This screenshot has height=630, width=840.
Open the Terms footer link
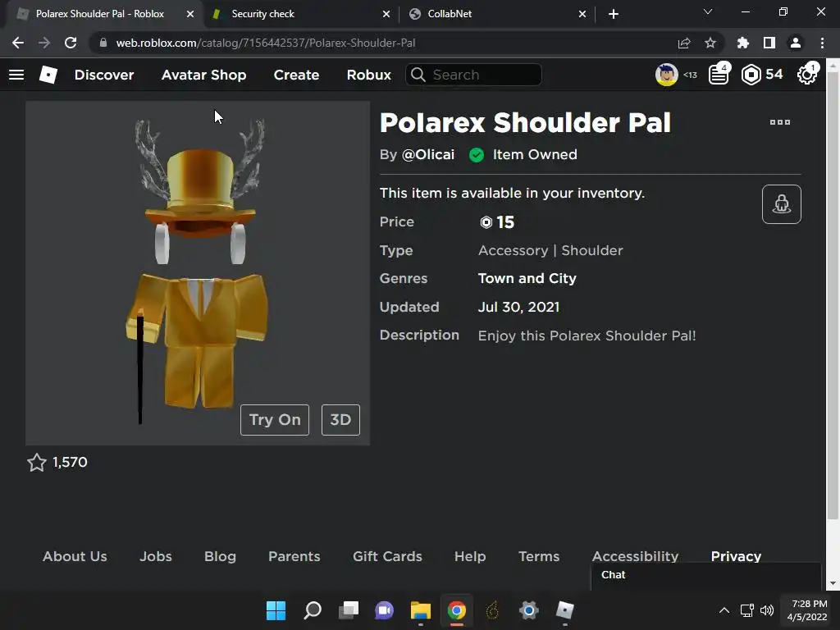point(539,557)
